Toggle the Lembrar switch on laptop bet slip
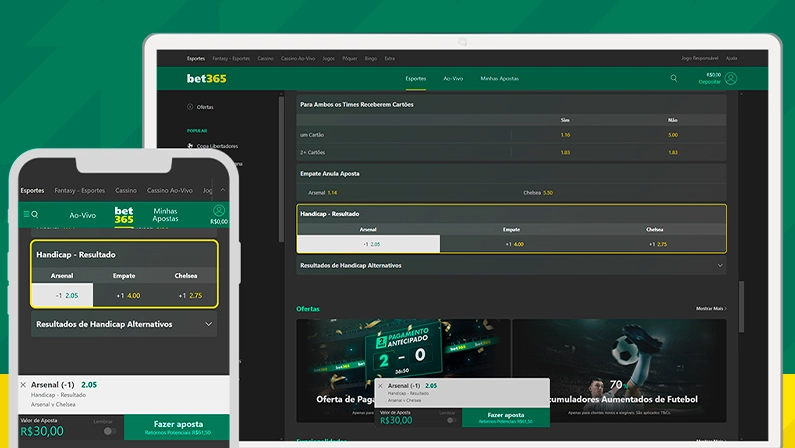795x448 pixels. pos(451,420)
